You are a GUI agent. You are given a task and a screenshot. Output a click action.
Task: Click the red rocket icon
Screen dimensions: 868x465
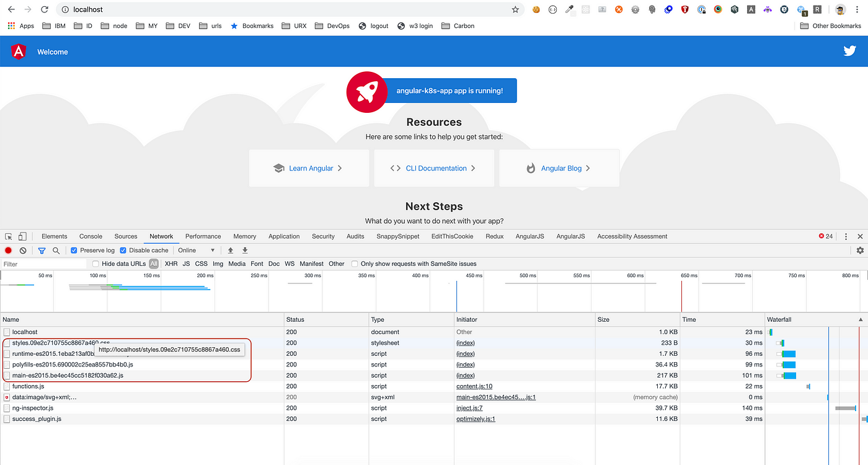[x=366, y=92]
